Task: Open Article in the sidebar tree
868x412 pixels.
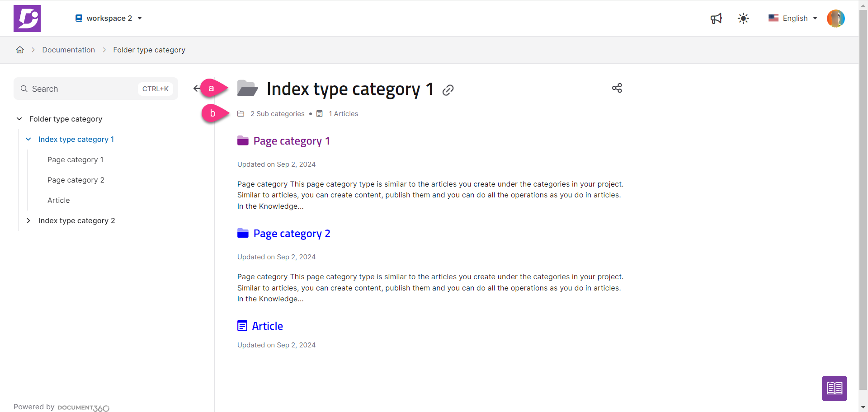Action: [59, 200]
